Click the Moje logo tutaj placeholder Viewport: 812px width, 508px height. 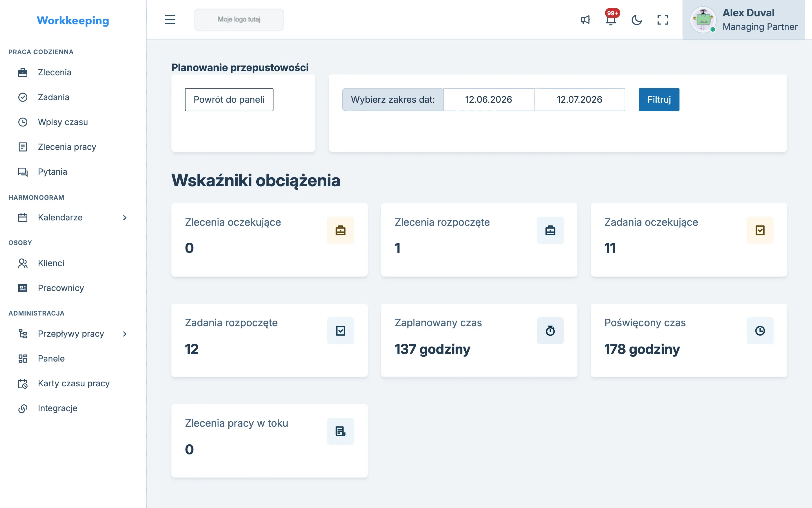click(239, 19)
